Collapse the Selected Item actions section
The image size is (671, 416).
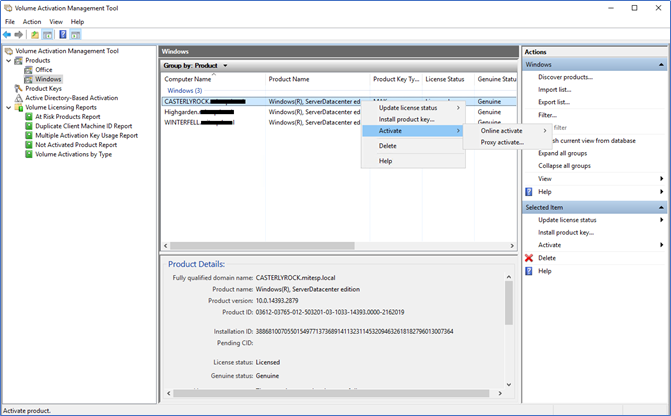661,208
